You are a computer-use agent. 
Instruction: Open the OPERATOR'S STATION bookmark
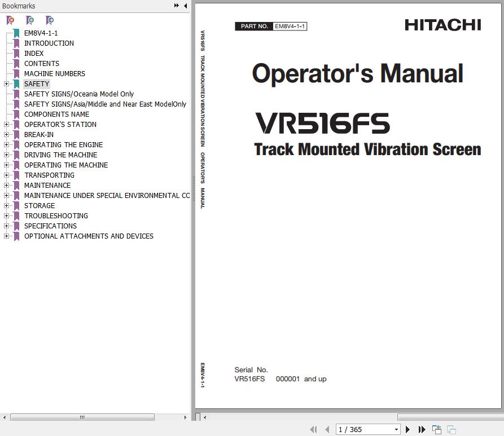coord(60,124)
